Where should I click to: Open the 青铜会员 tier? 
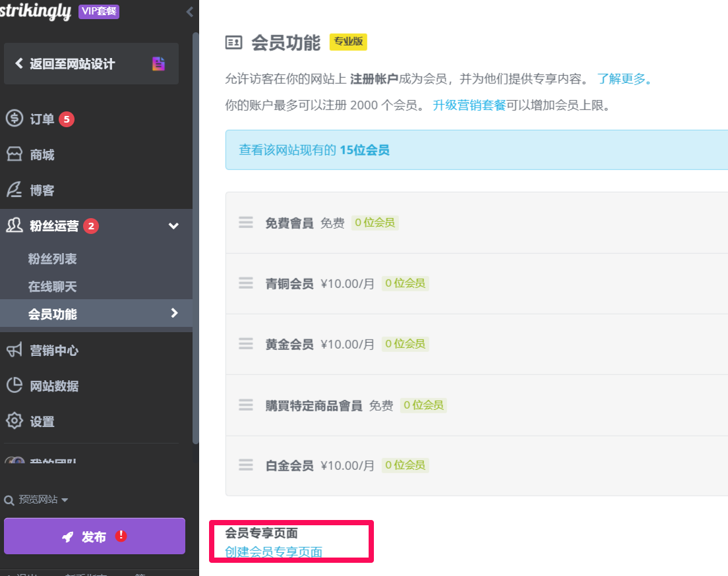289,283
